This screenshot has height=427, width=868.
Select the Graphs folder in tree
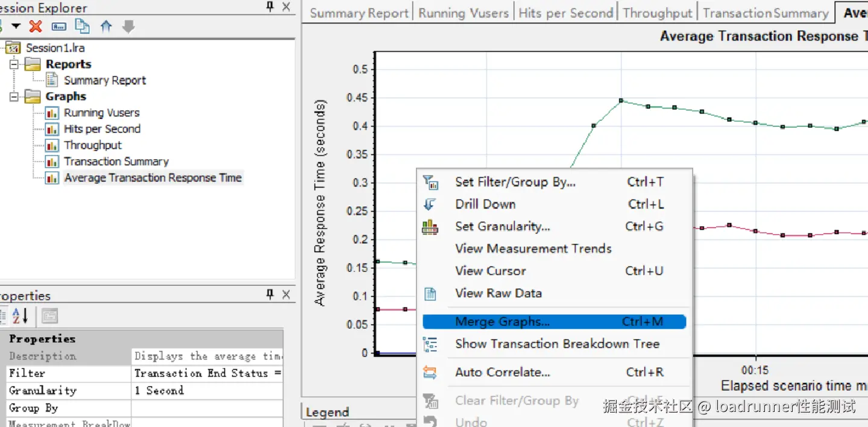66,96
